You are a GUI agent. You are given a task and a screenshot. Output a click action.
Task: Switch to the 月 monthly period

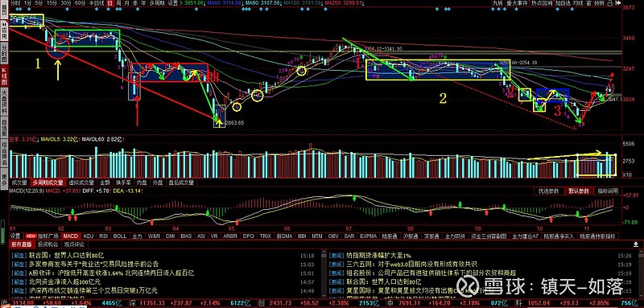click(x=127, y=3)
